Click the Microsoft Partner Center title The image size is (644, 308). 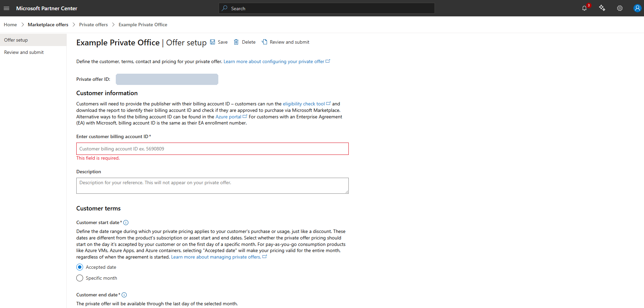click(47, 8)
